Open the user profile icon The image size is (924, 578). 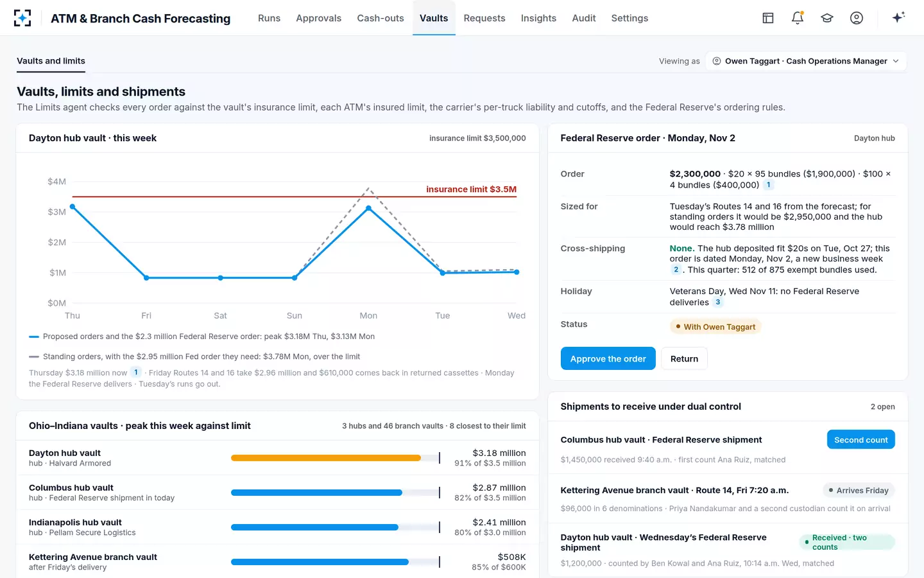coord(857,18)
